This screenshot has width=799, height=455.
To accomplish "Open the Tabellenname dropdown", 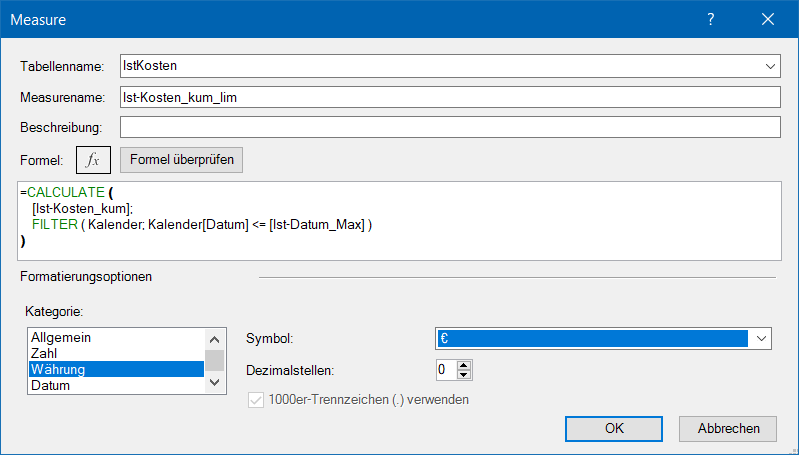I will point(770,66).
